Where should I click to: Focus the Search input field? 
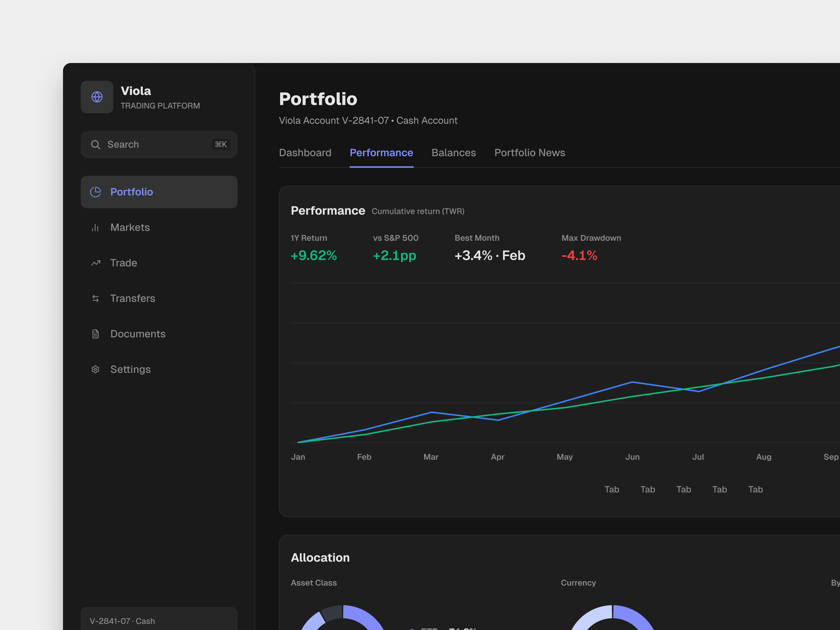pos(159,145)
